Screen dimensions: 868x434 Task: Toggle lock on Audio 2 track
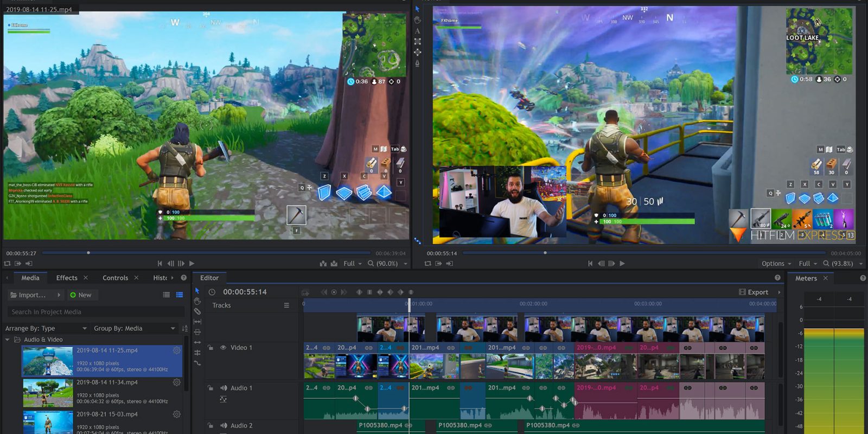pyautogui.click(x=210, y=426)
